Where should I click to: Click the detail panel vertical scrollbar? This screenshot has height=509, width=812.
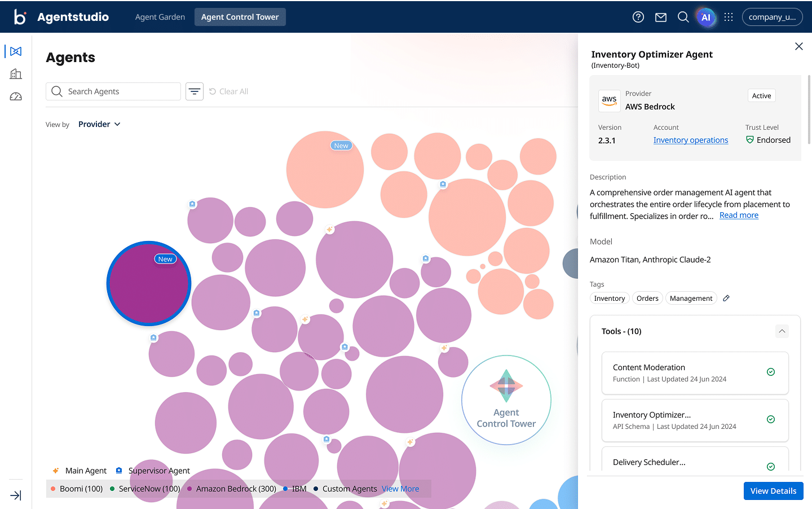pyautogui.click(x=810, y=110)
